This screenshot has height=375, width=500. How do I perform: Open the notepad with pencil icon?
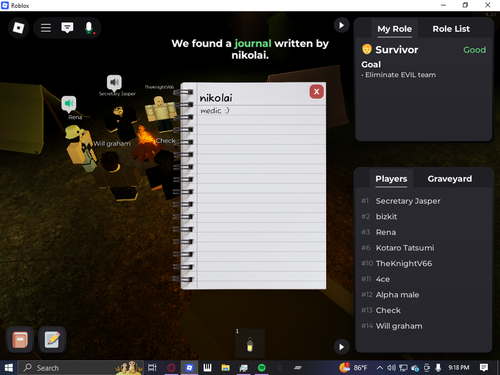point(52,340)
